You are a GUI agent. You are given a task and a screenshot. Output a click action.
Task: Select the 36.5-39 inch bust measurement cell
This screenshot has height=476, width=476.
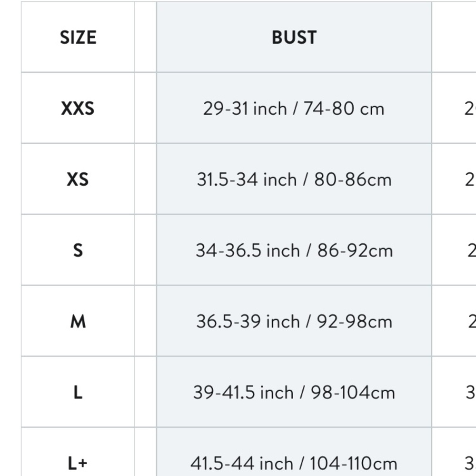click(294, 321)
